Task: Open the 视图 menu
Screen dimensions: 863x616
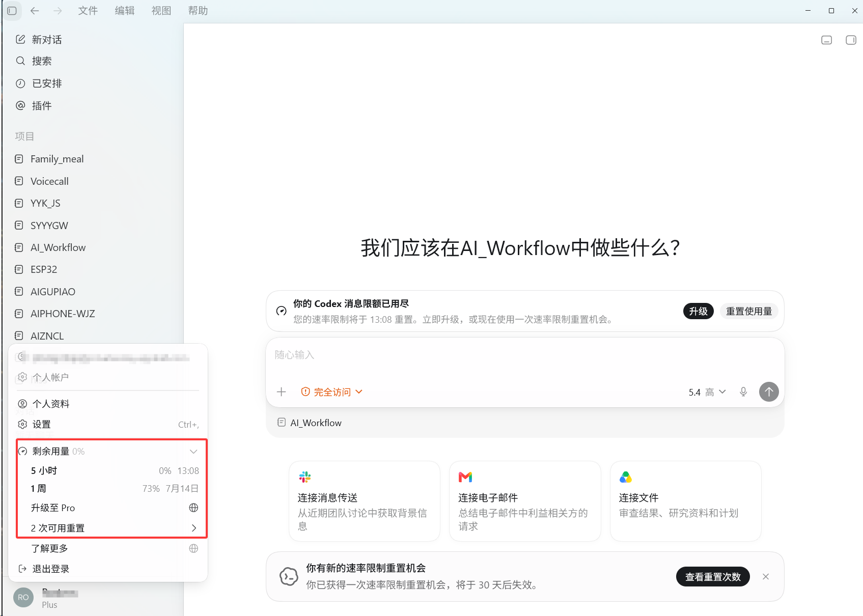Action: pos(161,11)
